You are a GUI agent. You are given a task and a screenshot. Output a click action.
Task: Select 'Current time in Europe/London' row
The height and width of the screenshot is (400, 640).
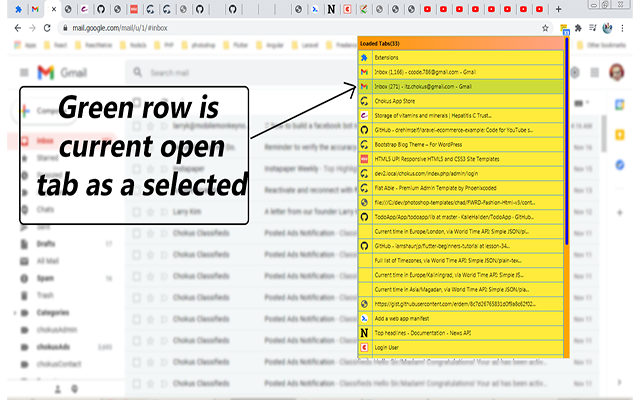tap(461, 231)
